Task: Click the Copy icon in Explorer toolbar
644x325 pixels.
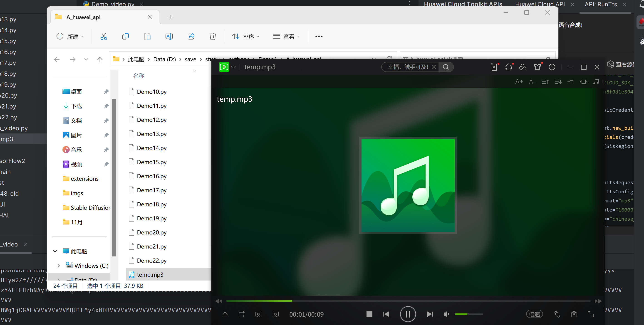Action: (126, 37)
